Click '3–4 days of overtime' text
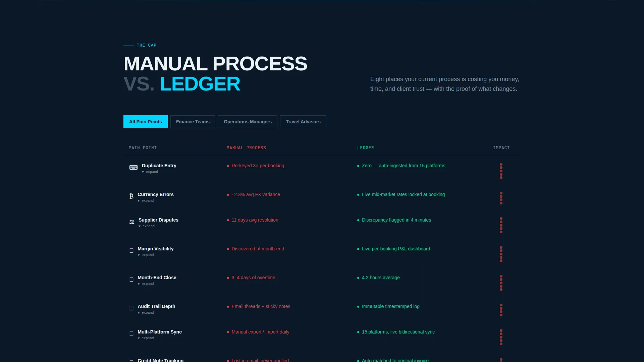The height and width of the screenshot is (362, 644). click(253, 278)
